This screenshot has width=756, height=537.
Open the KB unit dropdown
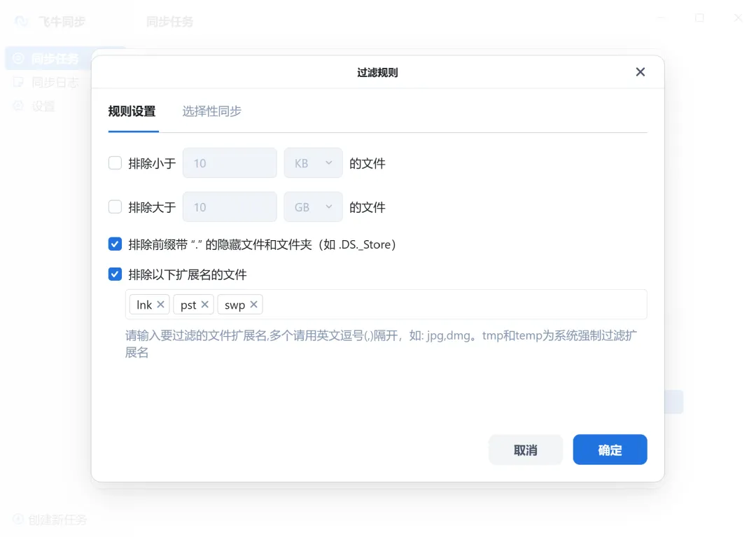[313, 163]
